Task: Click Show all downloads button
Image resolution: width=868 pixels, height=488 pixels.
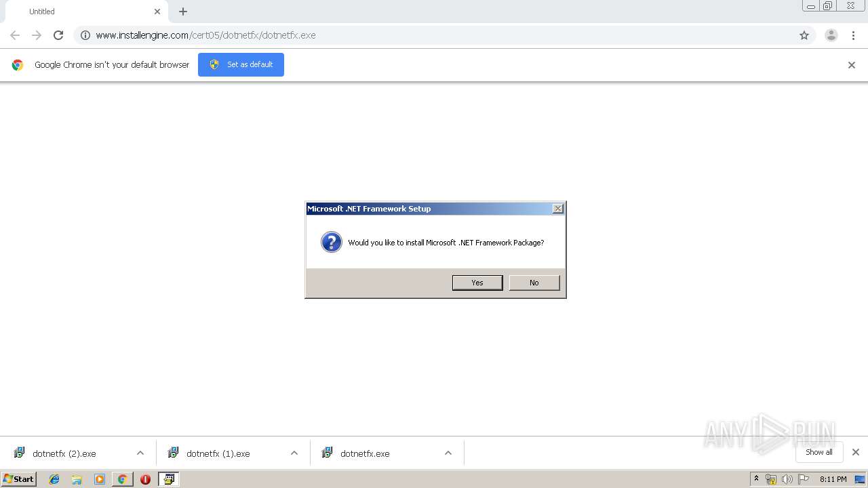Action: [x=819, y=452]
